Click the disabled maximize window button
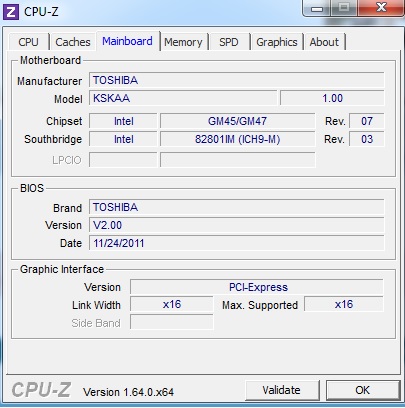The height and width of the screenshot is (408, 405). [x=344, y=8]
